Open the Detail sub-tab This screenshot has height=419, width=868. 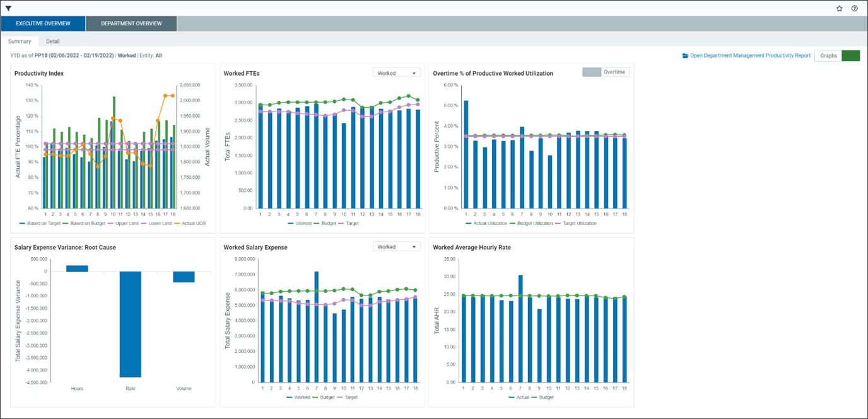pos(53,42)
